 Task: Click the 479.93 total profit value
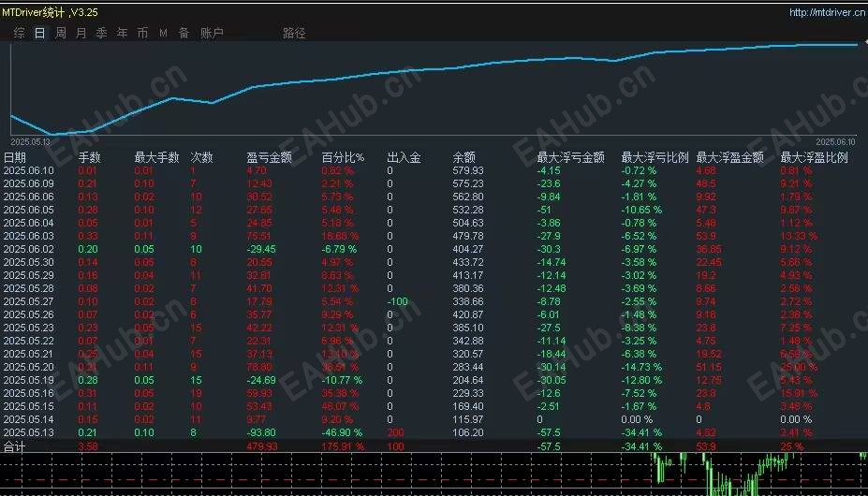262,446
